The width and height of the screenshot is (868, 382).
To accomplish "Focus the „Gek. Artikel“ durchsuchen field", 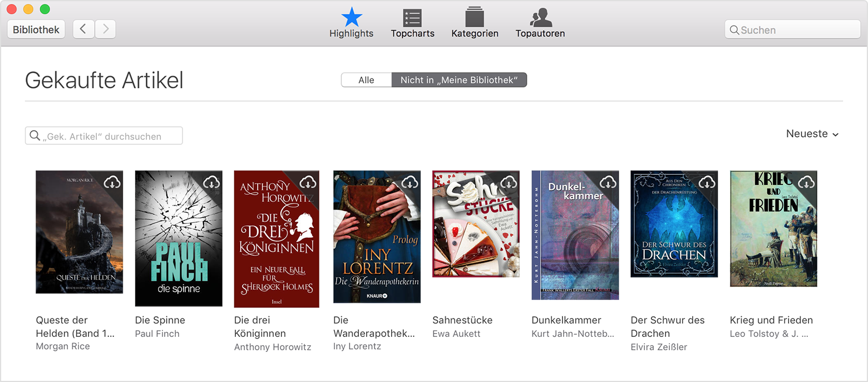I will (x=104, y=136).
